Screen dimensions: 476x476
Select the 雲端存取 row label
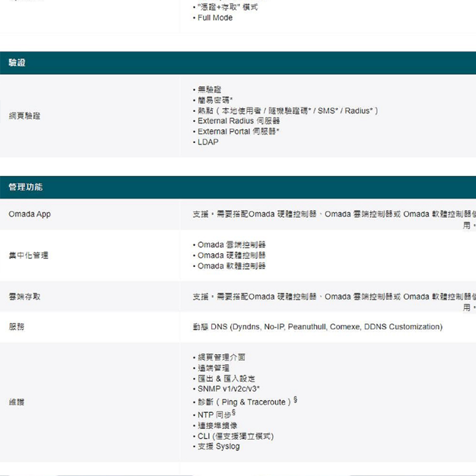[x=24, y=297]
